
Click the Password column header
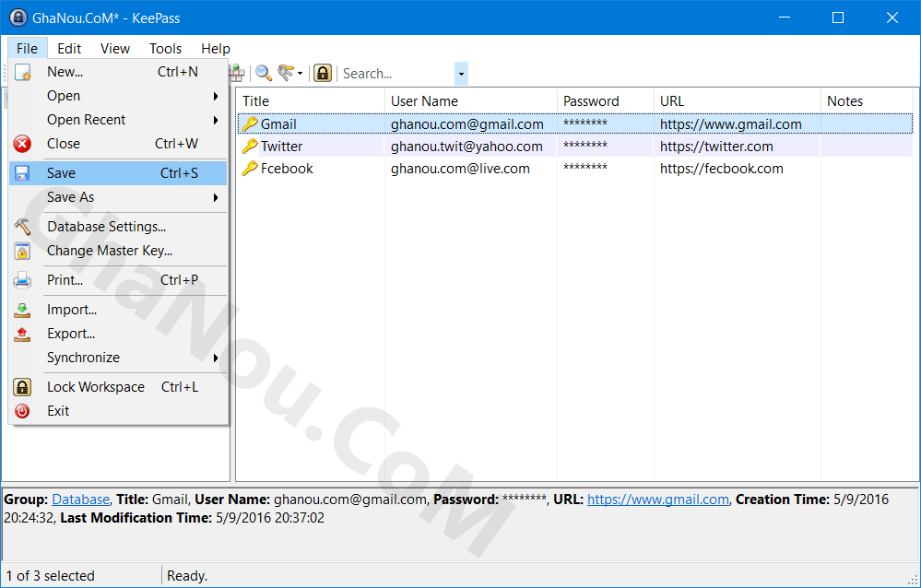point(606,101)
